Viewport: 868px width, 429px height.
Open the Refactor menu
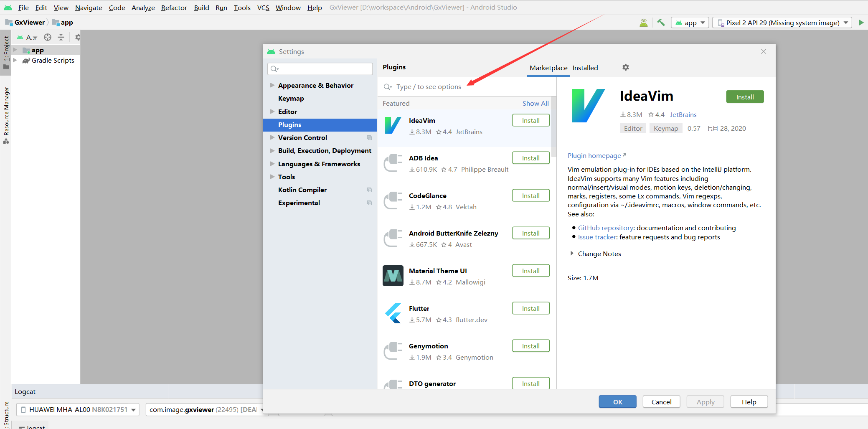174,8
